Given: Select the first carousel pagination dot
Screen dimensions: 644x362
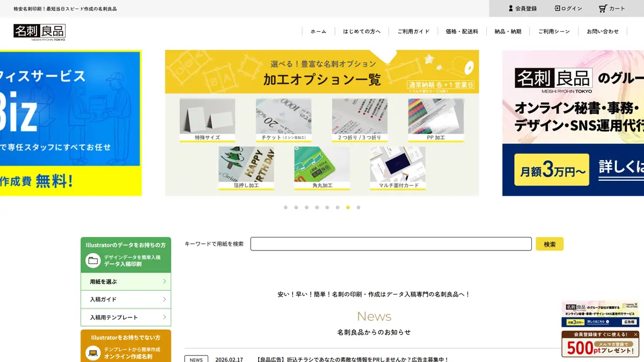Looking at the screenshot, I should [x=286, y=208].
